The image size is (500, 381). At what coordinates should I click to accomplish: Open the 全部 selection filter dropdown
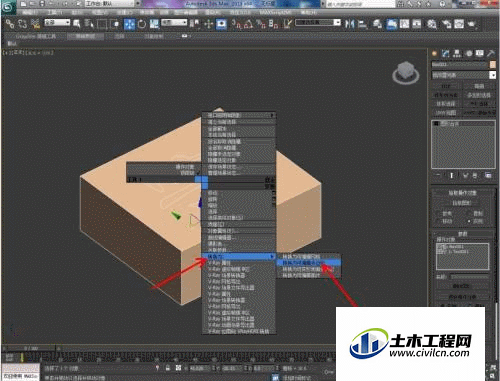[x=57, y=22]
